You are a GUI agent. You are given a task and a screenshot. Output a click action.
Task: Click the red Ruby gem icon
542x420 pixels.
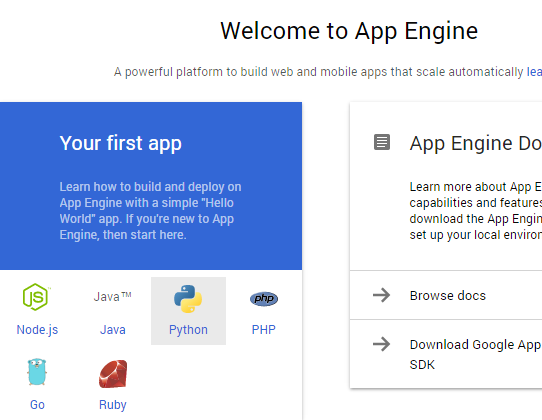coord(113,374)
